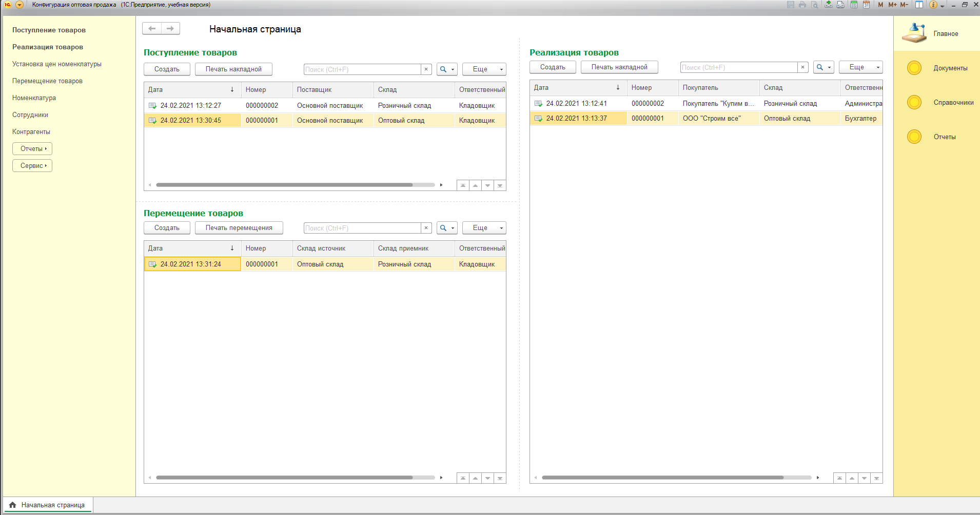Click the get link icon with green arrow
This screenshot has height=515, width=980.
point(828,5)
